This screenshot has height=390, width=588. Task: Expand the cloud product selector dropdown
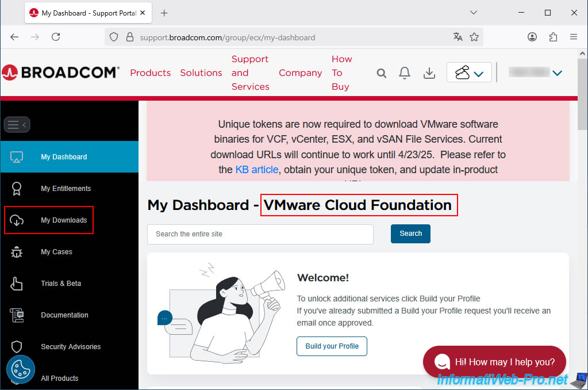coord(469,72)
